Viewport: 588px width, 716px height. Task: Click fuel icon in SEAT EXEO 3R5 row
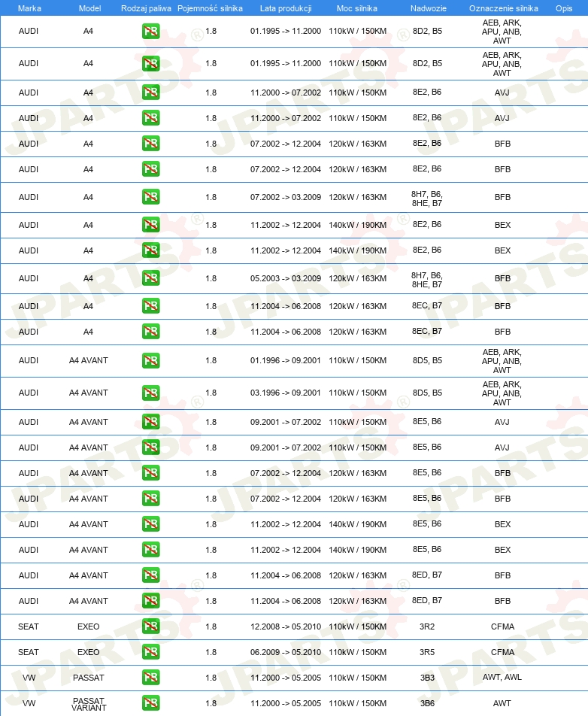tap(150, 652)
